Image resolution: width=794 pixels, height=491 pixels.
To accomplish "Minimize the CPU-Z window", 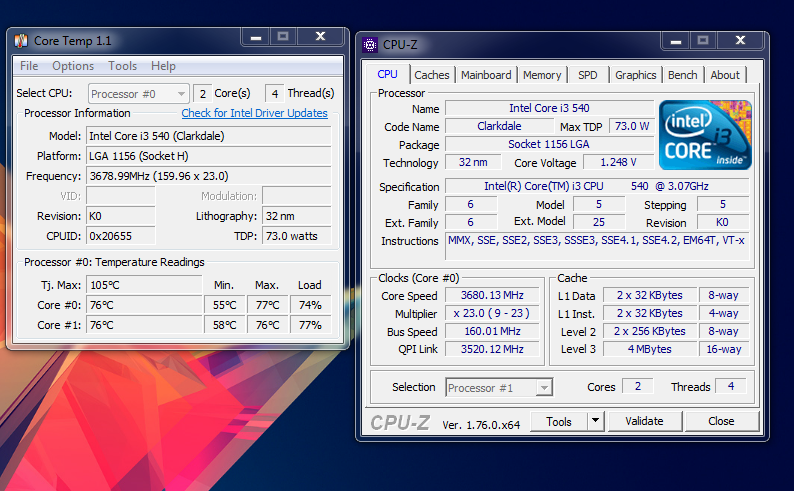I will point(676,40).
